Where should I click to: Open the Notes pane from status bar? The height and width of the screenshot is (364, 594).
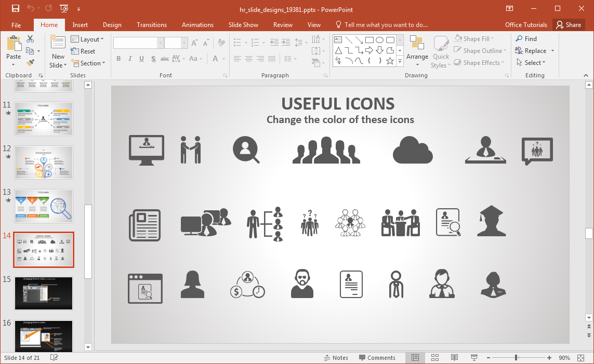click(336, 358)
